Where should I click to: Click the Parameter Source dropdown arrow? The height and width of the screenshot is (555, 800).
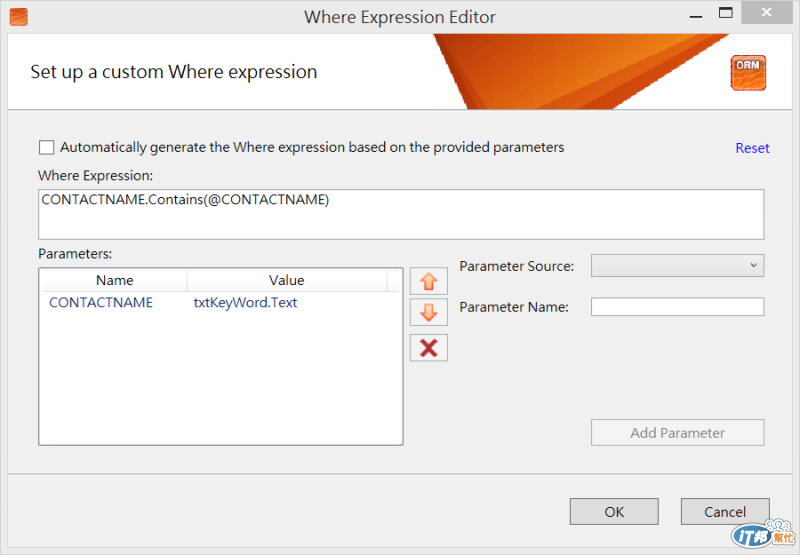click(x=753, y=265)
